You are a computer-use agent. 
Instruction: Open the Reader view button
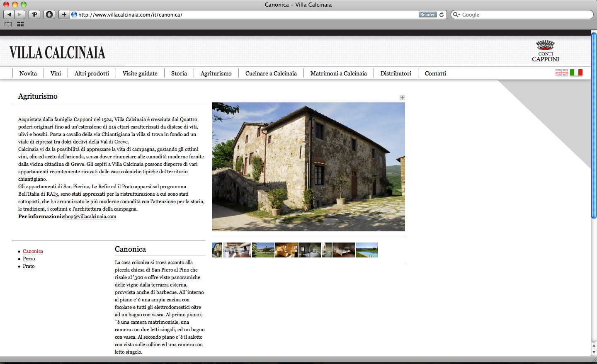(427, 15)
